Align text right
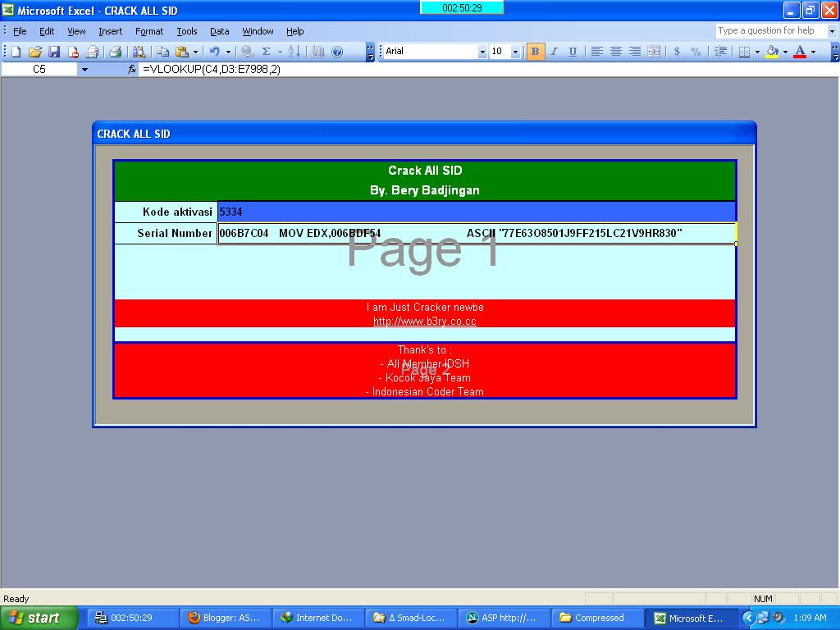The image size is (840, 630). [635, 52]
